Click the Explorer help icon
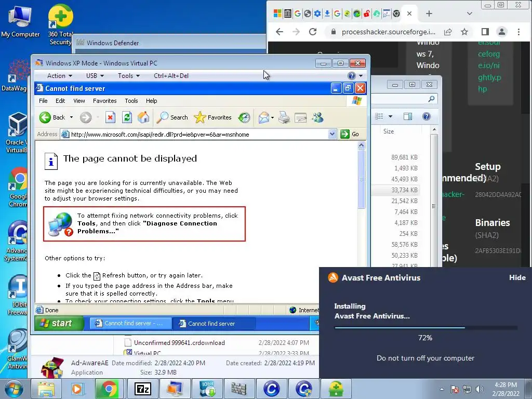Screen dimensions: 532x399 tap(427, 116)
